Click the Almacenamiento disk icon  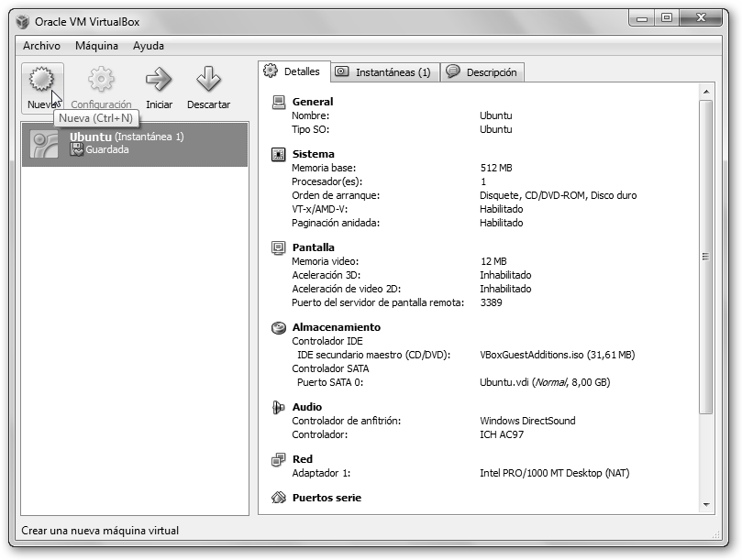click(279, 328)
